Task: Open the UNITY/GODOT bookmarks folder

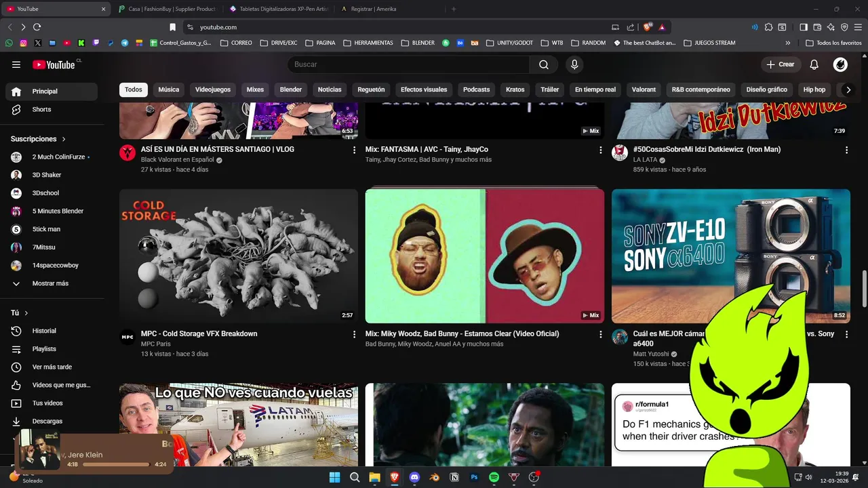Action: tap(509, 43)
